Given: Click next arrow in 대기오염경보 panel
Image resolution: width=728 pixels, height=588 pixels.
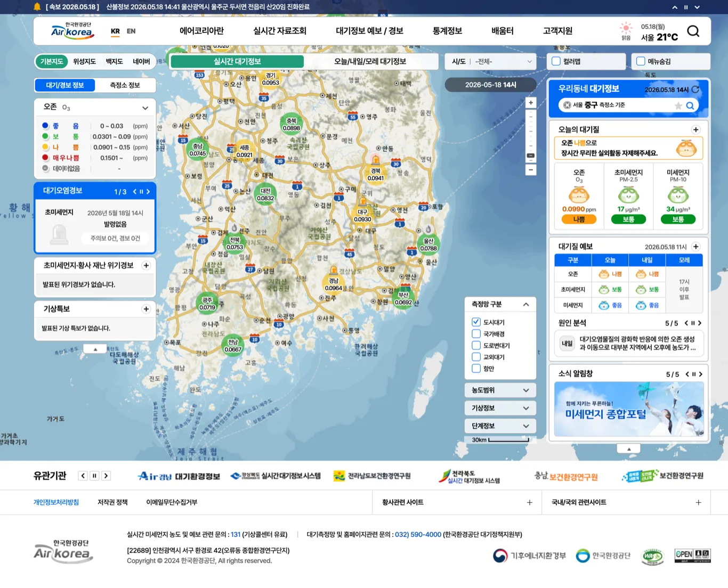Looking at the screenshot, I should tap(148, 191).
